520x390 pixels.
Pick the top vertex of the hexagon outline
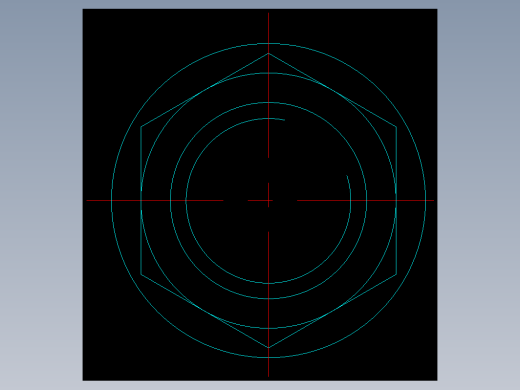[268, 53]
